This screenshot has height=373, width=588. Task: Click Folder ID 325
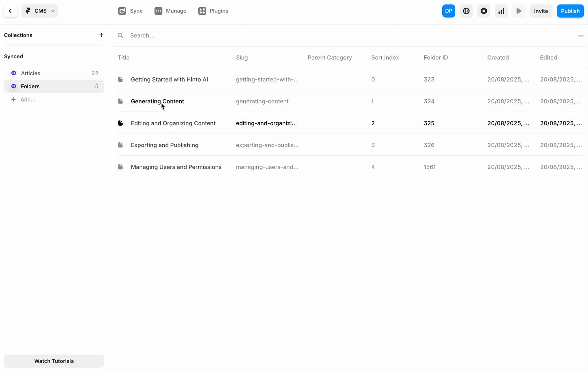click(429, 123)
